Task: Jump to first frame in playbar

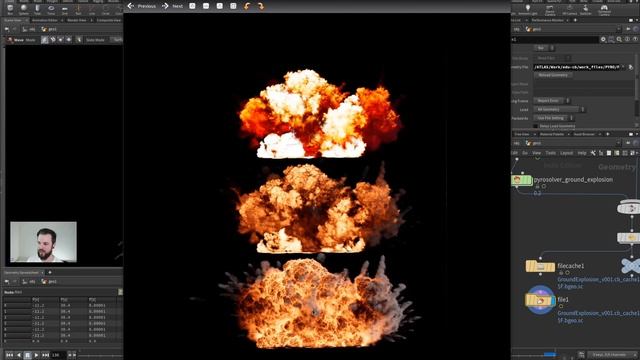Action: click(x=9, y=355)
